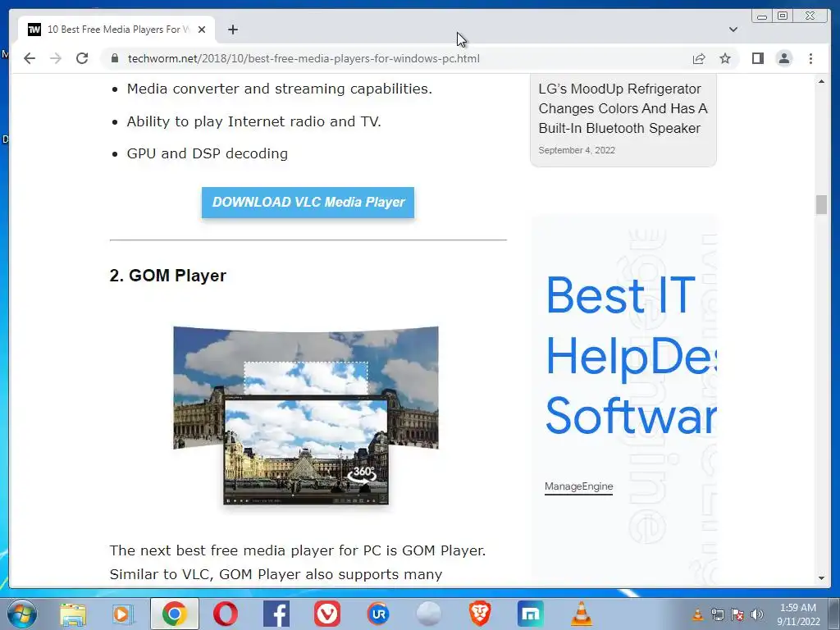The height and width of the screenshot is (630, 840).
Task: Click the ManageEngine ad link
Action: point(578,486)
